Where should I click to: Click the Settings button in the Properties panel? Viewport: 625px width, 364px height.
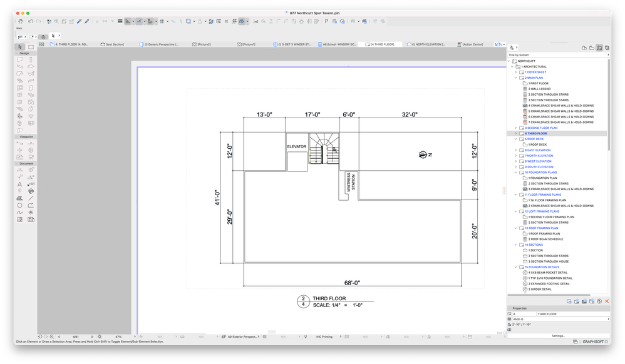pos(557,335)
